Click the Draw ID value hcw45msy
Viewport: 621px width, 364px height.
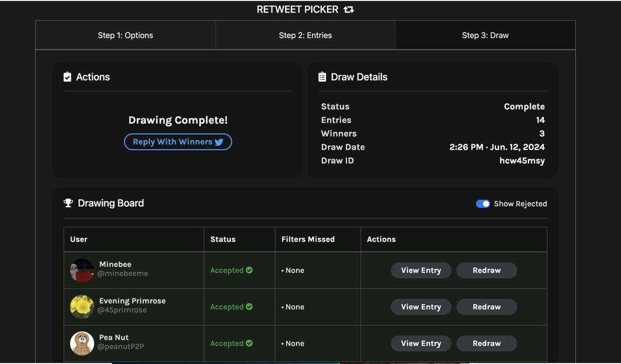coord(522,160)
